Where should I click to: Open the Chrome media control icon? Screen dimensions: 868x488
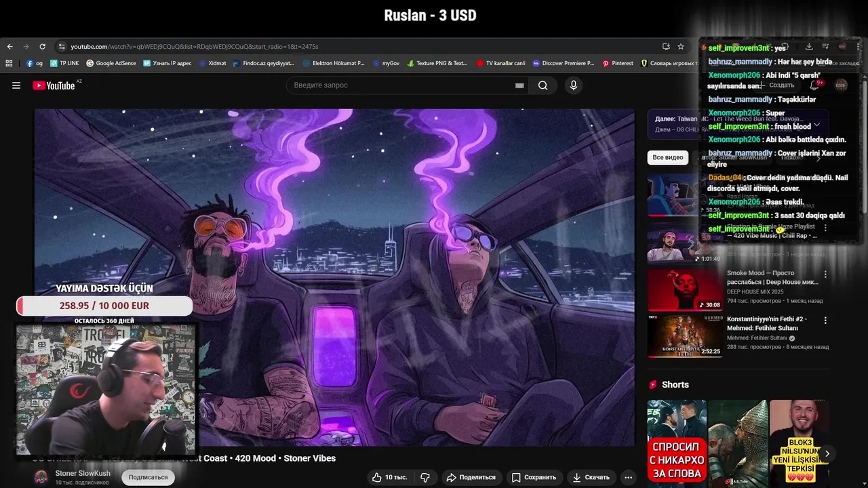click(825, 47)
